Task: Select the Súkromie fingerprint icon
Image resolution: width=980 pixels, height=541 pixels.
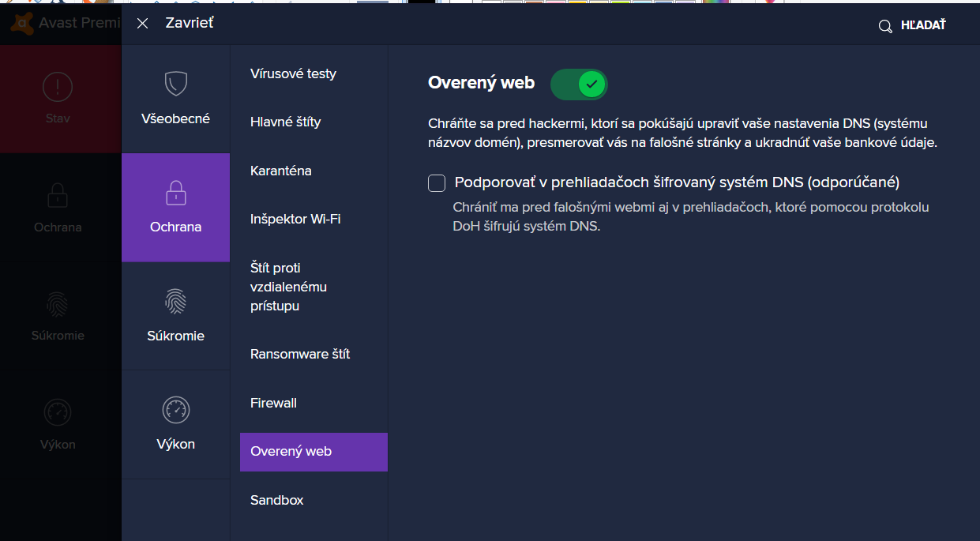Action: tap(175, 302)
